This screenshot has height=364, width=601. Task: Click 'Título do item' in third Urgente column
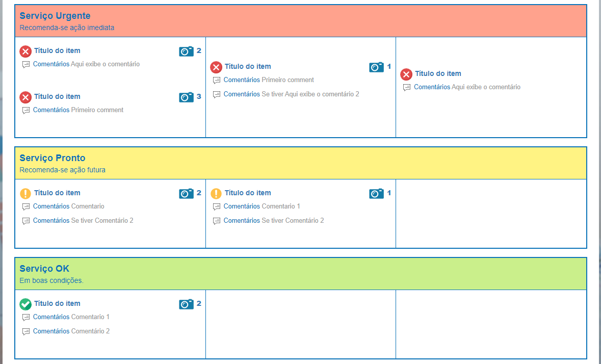(x=438, y=73)
